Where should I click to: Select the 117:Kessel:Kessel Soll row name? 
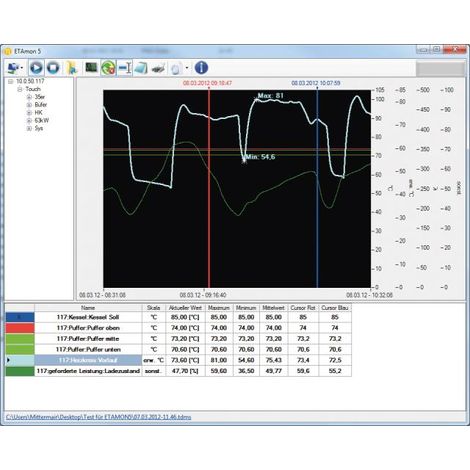click(88, 317)
